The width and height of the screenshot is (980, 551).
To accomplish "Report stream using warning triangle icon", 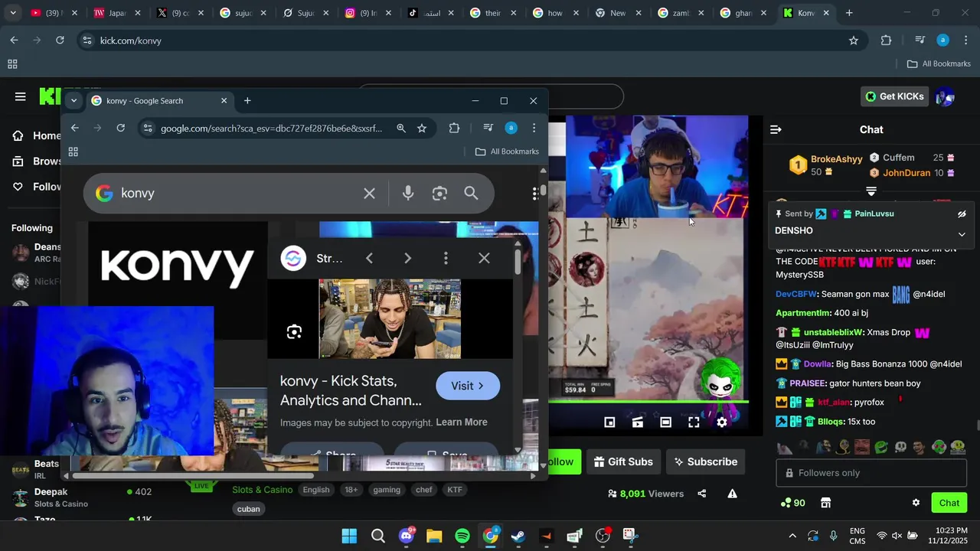I will pos(732,494).
